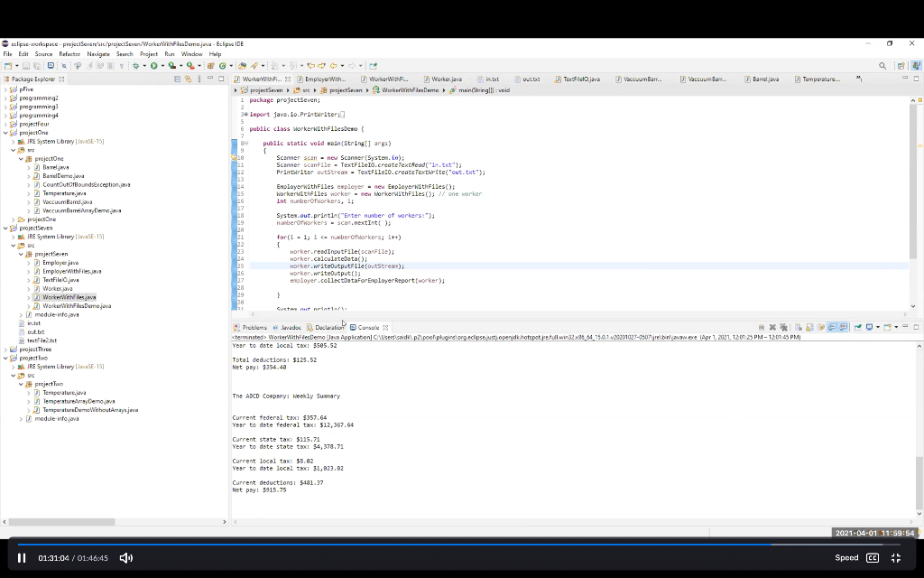
Task: Click the toolbar Search magnifier icon
Action: [x=882, y=65]
